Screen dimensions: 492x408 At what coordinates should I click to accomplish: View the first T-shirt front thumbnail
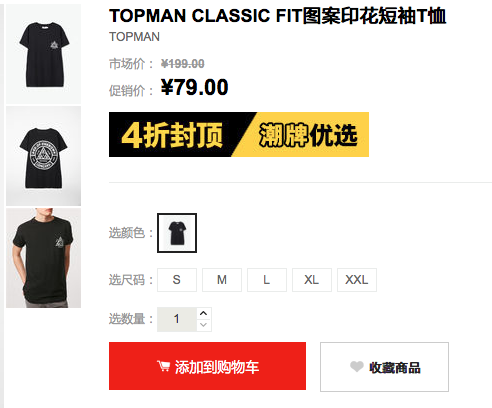click(x=43, y=54)
